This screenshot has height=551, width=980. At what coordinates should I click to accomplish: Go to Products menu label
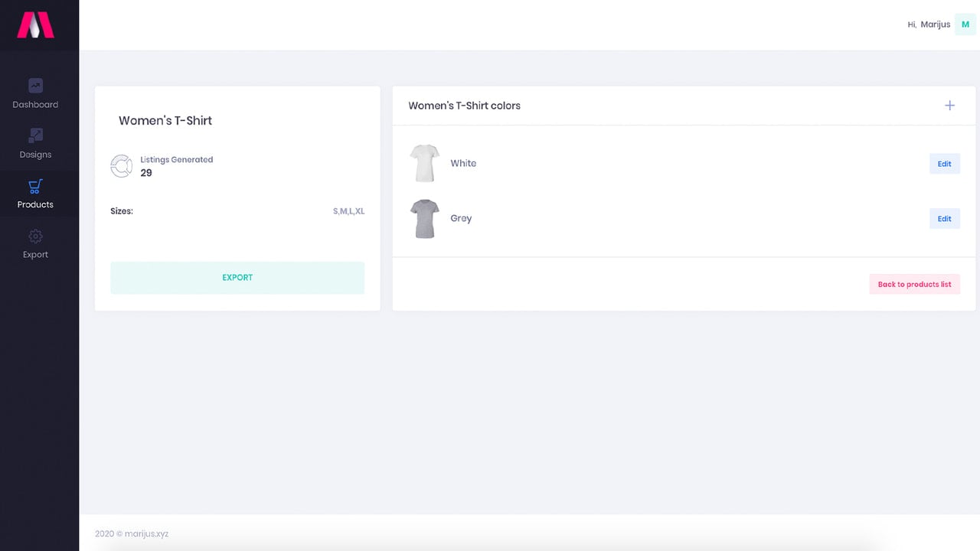pos(35,204)
